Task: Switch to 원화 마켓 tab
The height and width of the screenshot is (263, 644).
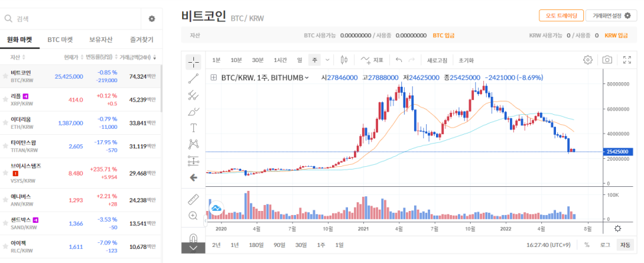Action: 20,40
